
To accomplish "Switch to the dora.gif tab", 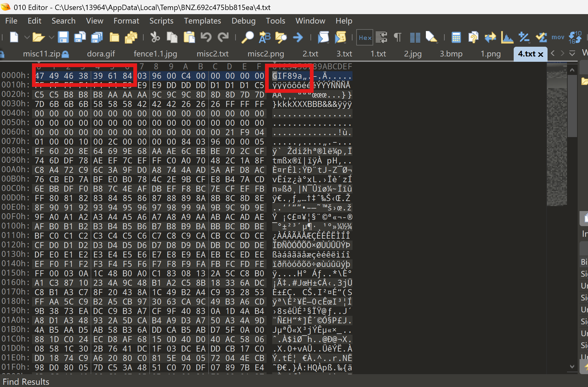I will click(x=101, y=54).
